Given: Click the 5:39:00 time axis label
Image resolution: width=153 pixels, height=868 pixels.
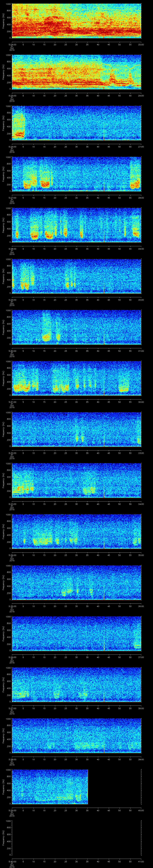Looking at the screenshot, I should pos(12,810).
